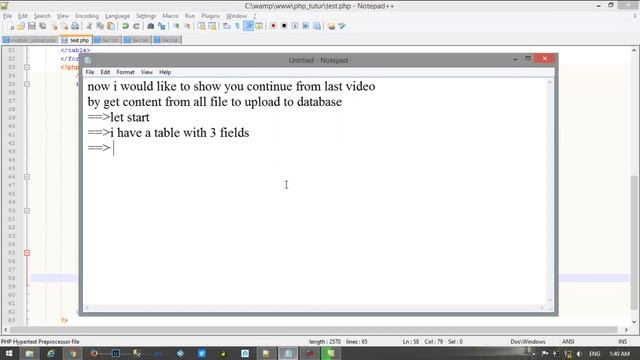This screenshot has width=640, height=360.
Task: Open a file via Notepad++ toolbar icon
Action: (x=21, y=26)
